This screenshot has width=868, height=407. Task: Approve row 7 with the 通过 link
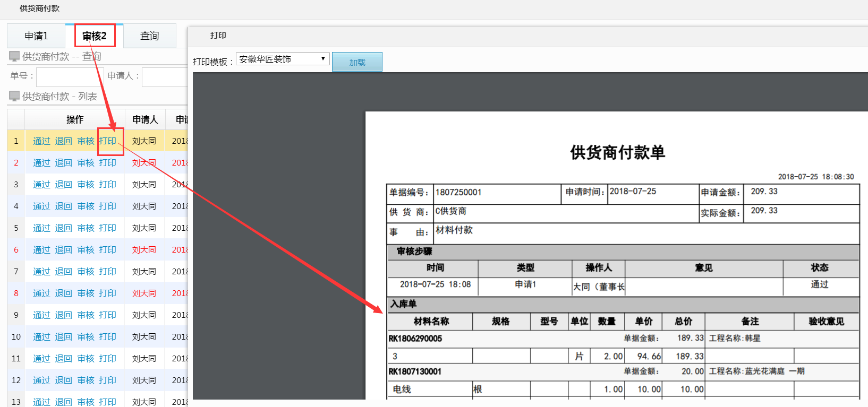(x=41, y=272)
